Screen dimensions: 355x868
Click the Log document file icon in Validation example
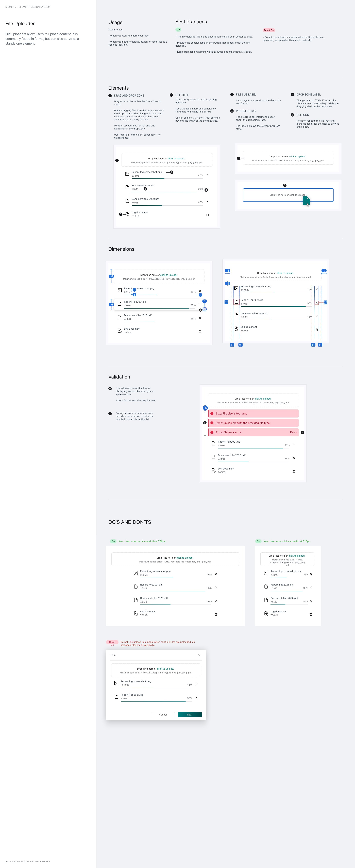(x=213, y=470)
